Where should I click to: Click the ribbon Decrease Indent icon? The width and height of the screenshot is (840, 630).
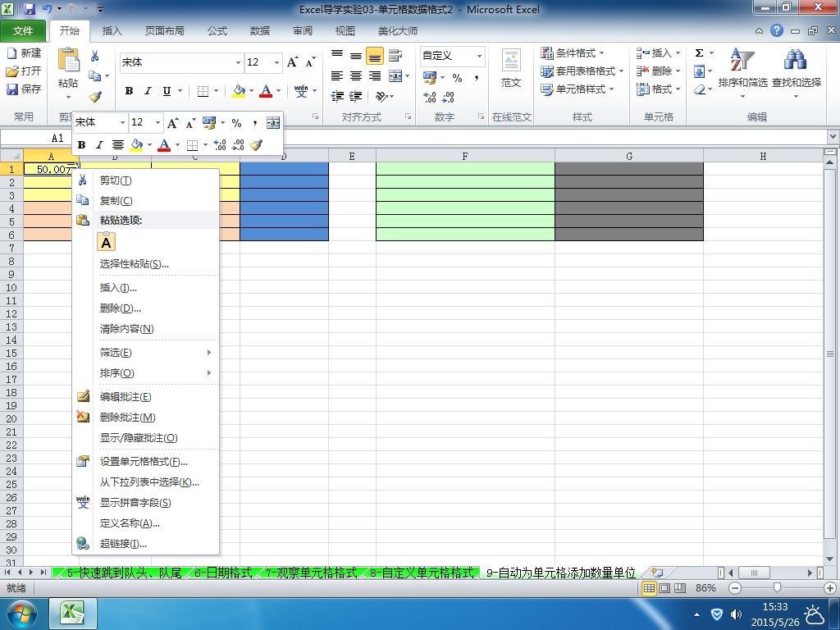337,97
